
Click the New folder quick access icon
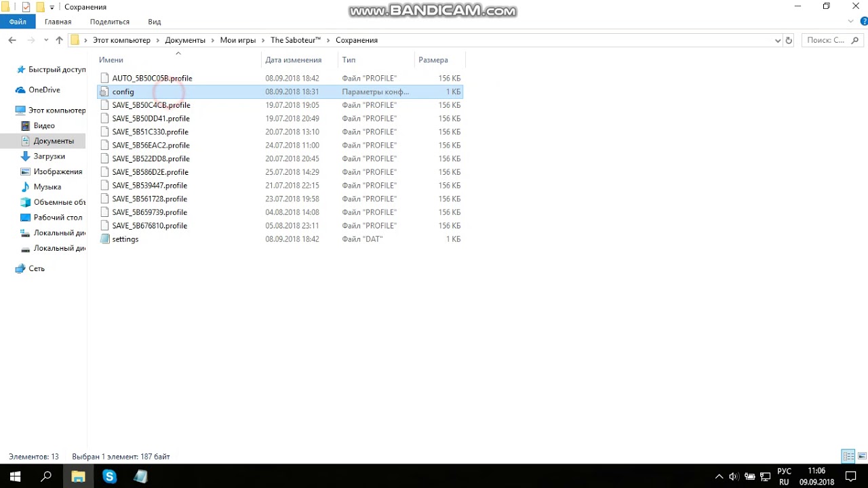[40, 7]
